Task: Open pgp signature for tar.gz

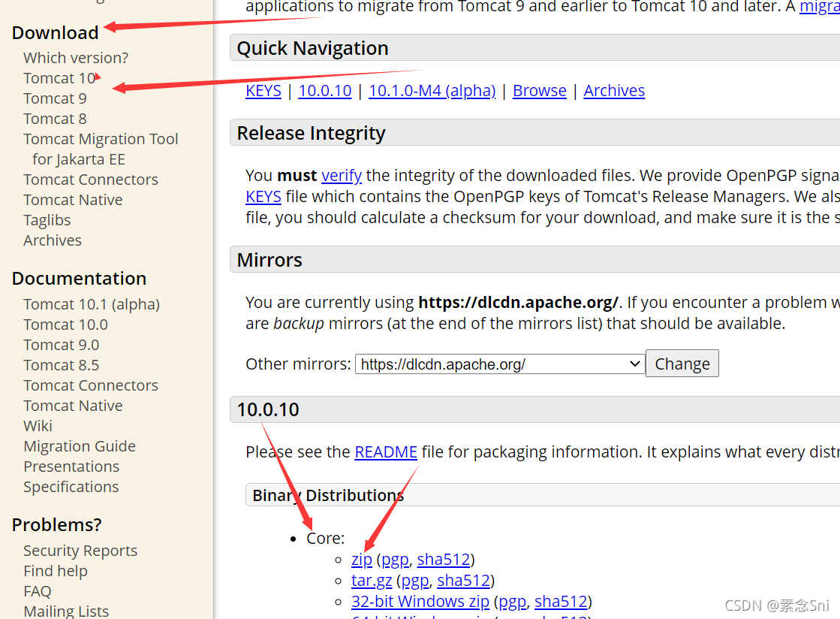Action: pyautogui.click(x=415, y=581)
